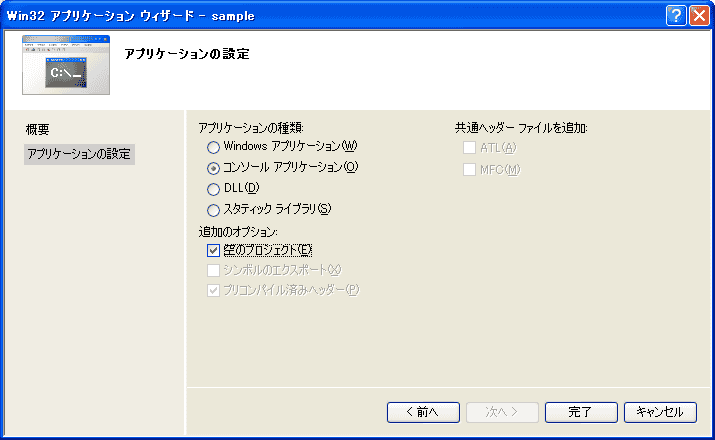Click the console application wizard image

(66, 65)
